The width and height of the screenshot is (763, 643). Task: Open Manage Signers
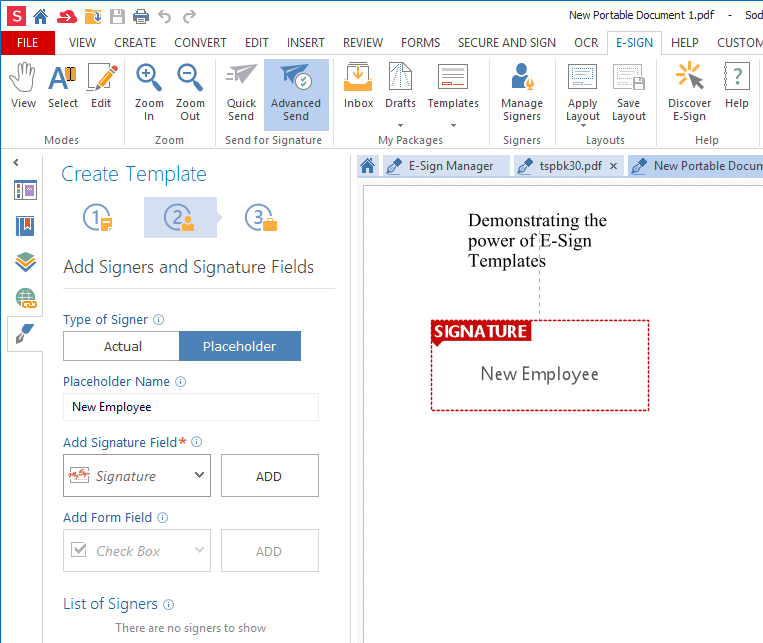coord(522,92)
